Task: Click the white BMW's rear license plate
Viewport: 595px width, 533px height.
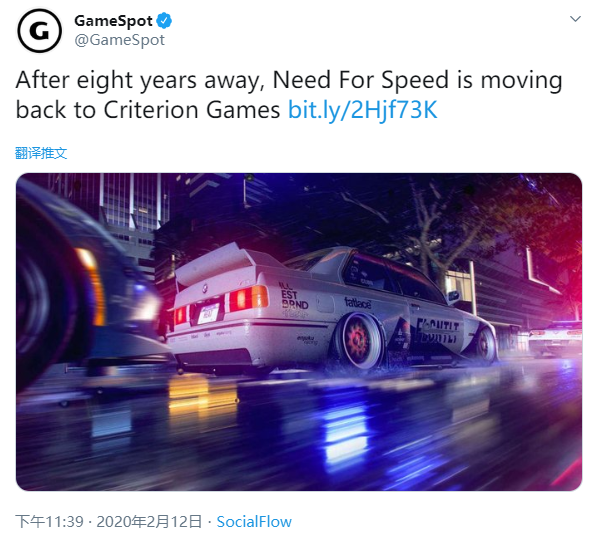Action: [x=208, y=314]
